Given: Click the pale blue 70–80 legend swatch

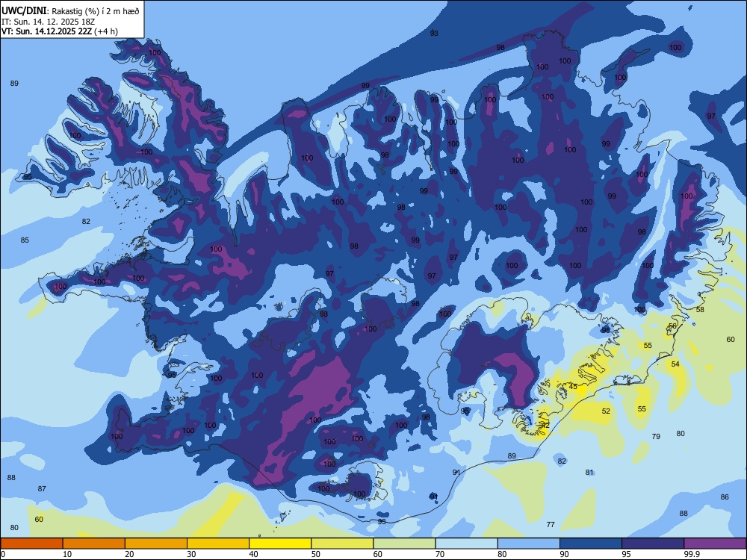Looking at the screenshot, I should click(466, 544).
